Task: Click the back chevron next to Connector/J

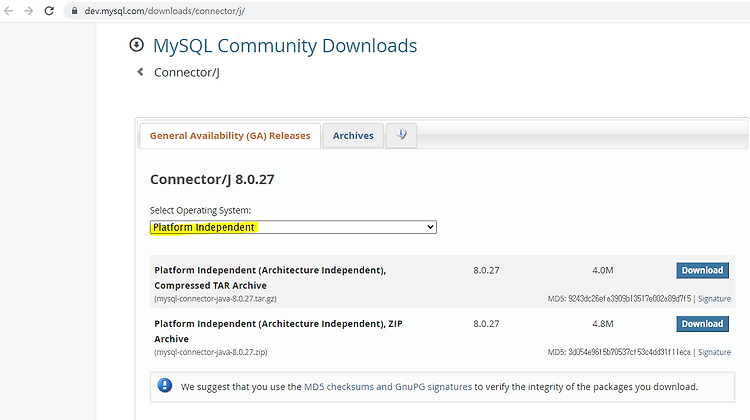Action: tap(140, 72)
